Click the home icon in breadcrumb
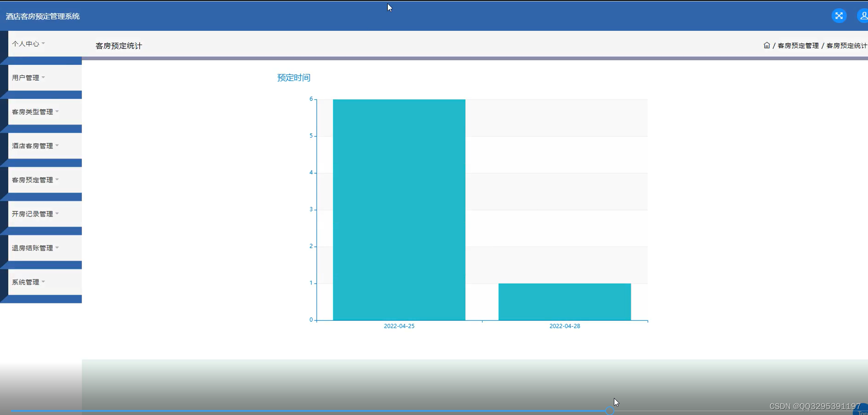The height and width of the screenshot is (415, 868). pyautogui.click(x=766, y=45)
